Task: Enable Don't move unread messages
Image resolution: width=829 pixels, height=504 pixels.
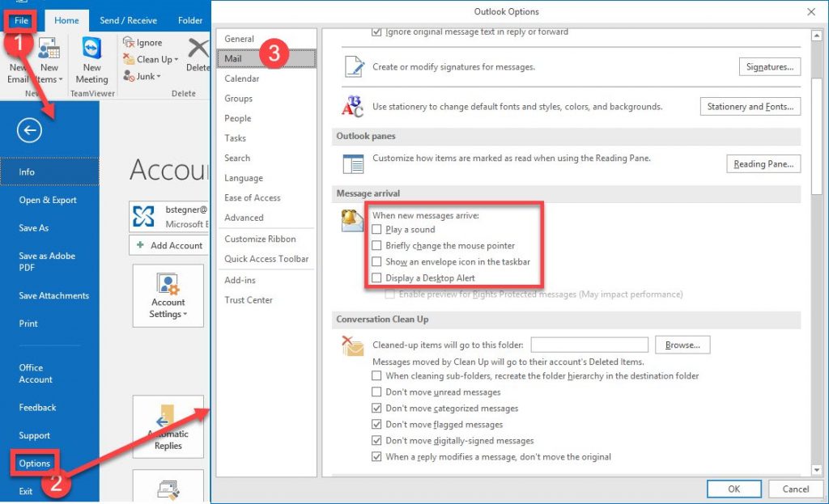Action: point(376,392)
